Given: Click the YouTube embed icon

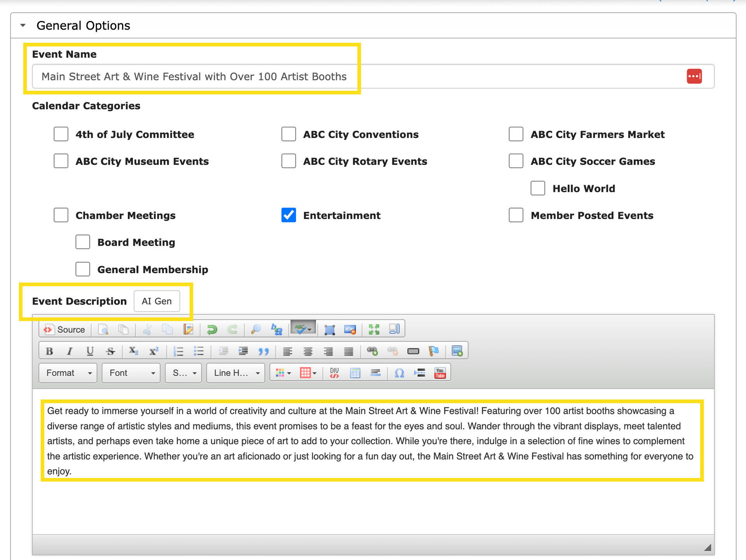Looking at the screenshot, I should (x=439, y=373).
